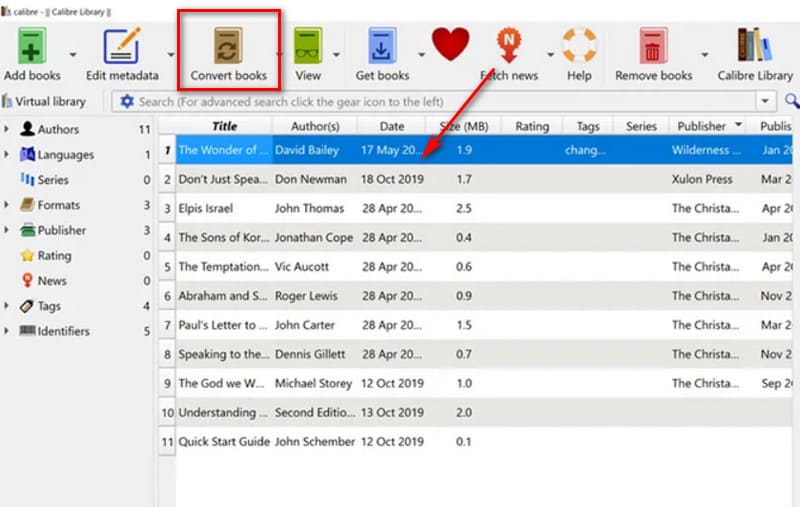Expand the Formats tree node
The height and width of the screenshot is (507, 800).
point(6,205)
